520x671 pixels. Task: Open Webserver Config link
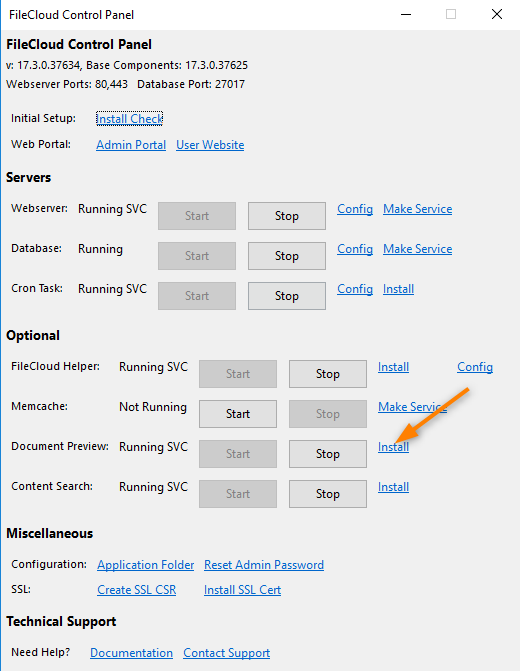(x=355, y=209)
